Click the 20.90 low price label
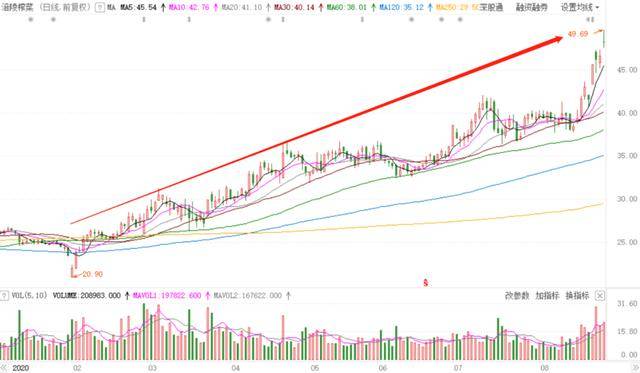640x373 pixels. coord(92,274)
